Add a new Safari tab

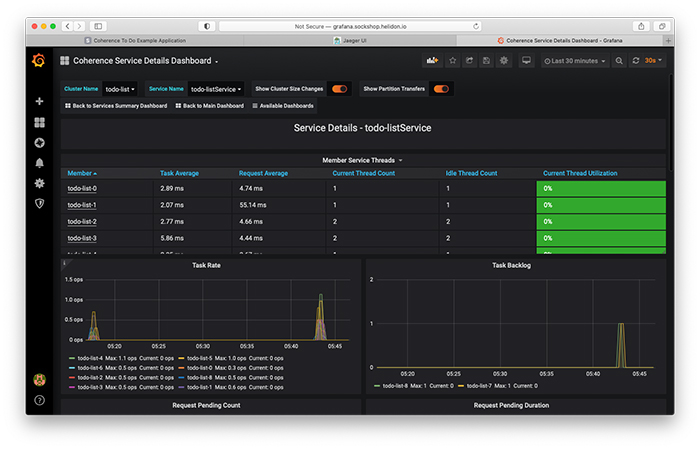click(668, 41)
